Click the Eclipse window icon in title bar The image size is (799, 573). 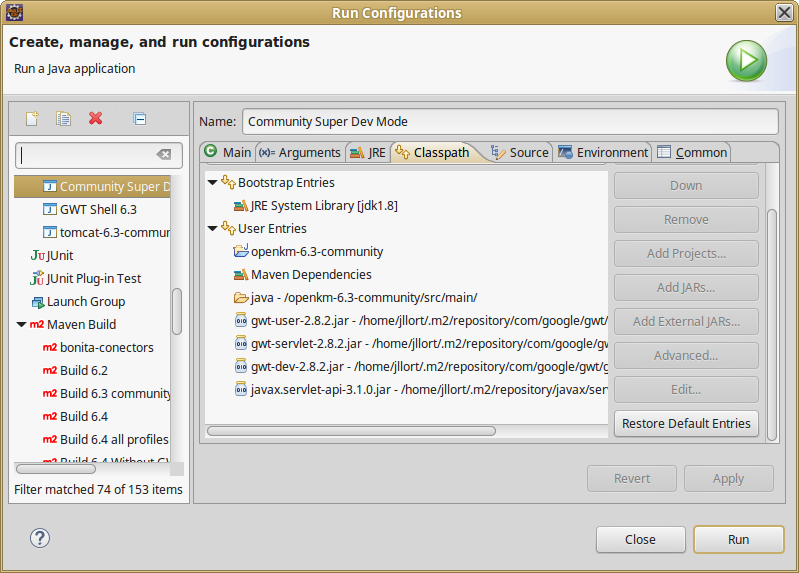14,12
